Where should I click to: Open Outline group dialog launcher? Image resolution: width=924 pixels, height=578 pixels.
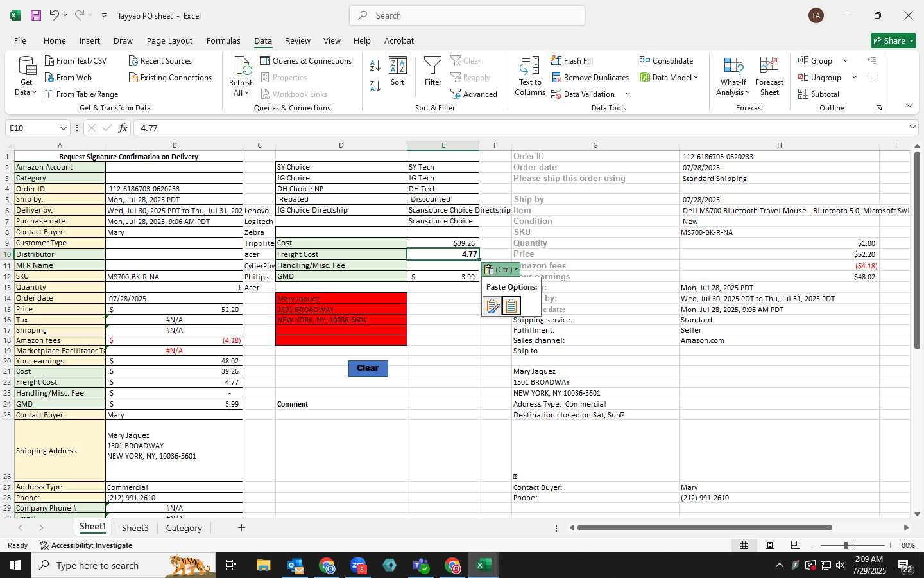878,108
